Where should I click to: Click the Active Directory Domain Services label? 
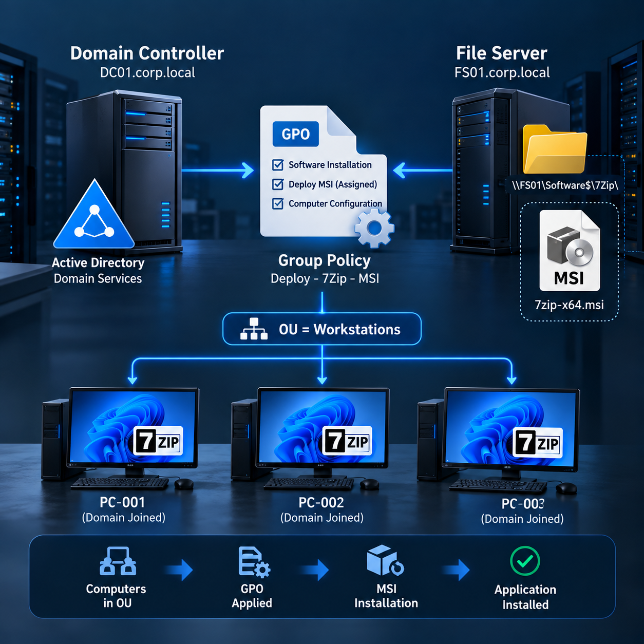[x=98, y=271]
